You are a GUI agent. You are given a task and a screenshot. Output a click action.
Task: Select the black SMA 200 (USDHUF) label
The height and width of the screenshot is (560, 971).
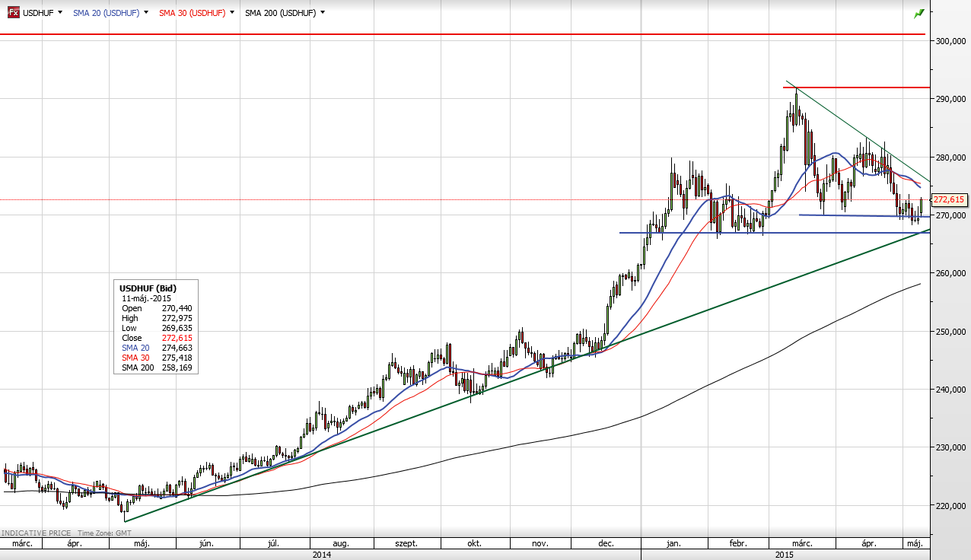281,13
